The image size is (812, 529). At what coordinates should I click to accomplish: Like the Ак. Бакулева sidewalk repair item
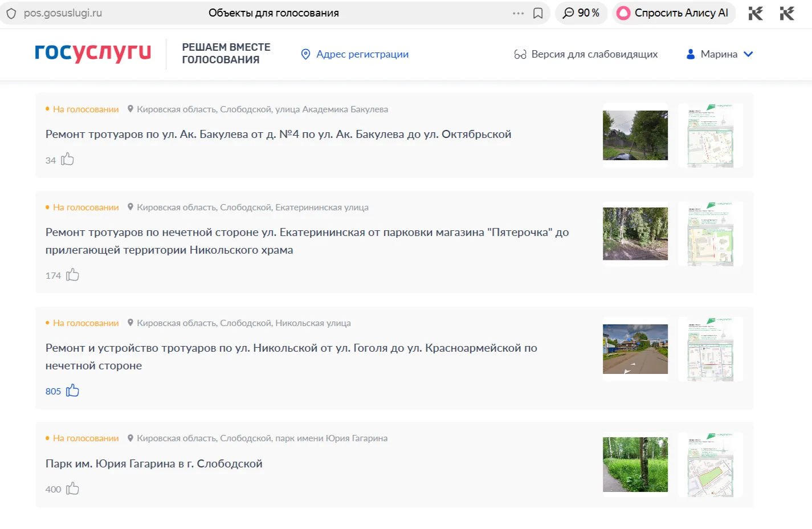click(68, 159)
